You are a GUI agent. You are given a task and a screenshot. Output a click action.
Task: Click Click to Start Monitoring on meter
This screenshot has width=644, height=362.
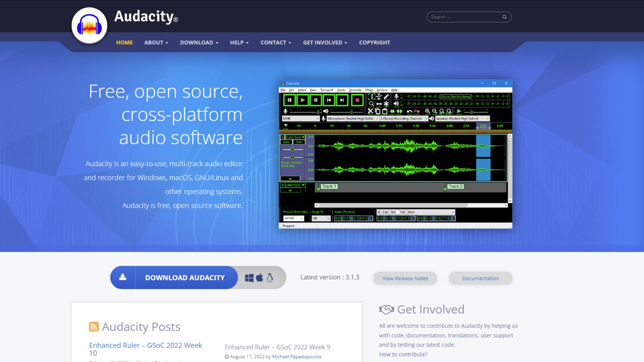tap(455, 97)
